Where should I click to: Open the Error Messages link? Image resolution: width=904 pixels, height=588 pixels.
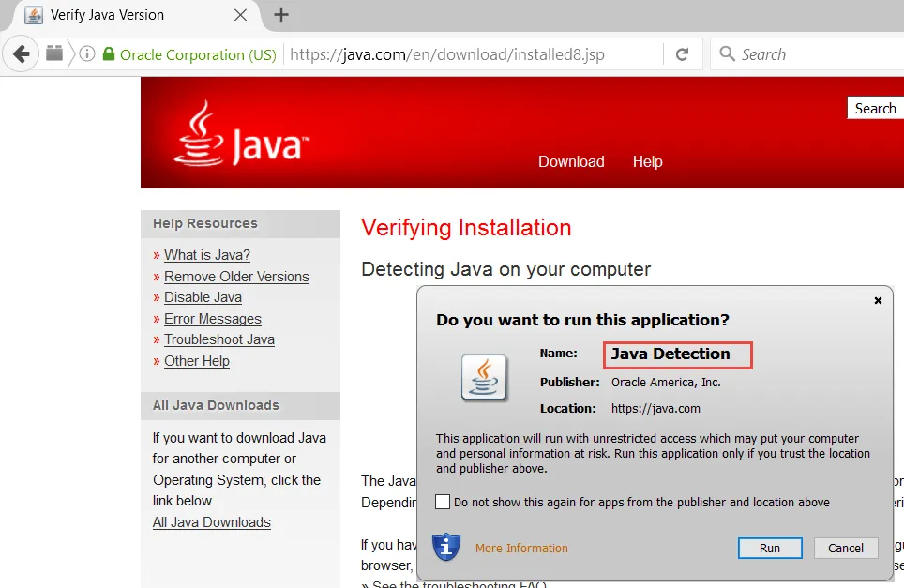point(213,318)
